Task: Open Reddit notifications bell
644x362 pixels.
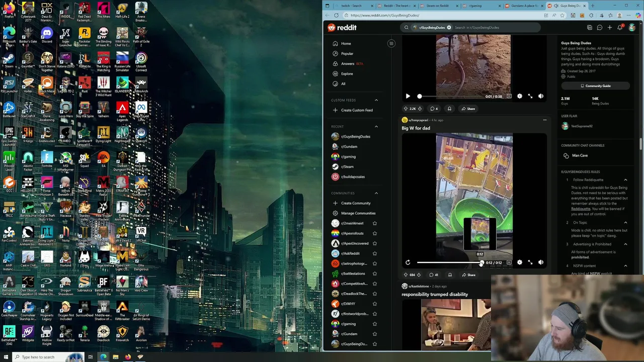Action: (x=620, y=28)
